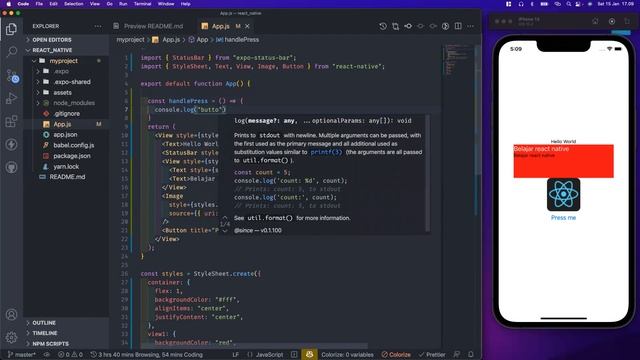Click the screenshot button in Simulator toolbar
Image resolution: width=640 pixels, height=360 pixels.
[612, 21]
